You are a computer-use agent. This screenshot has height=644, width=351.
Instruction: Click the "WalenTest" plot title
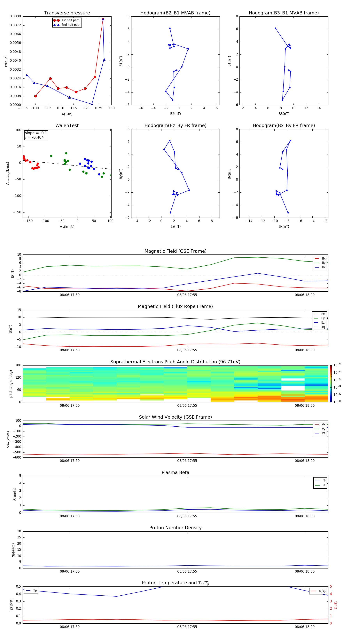coord(67,125)
